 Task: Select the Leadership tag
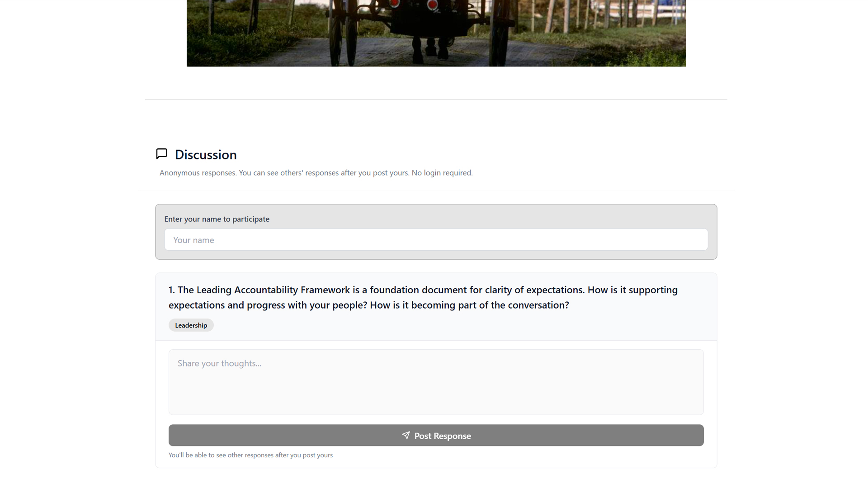pyautogui.click(x=191, y=325)
